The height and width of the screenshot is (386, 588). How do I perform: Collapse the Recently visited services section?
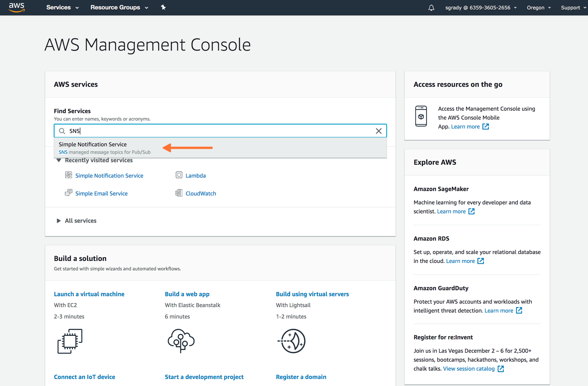(59, 160)
